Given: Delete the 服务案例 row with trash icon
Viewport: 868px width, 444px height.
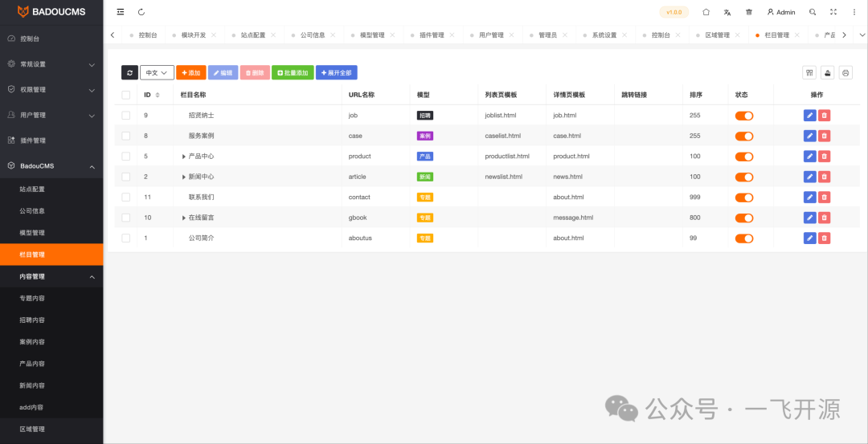Looking at the screenshot, I should pos(825,136).
